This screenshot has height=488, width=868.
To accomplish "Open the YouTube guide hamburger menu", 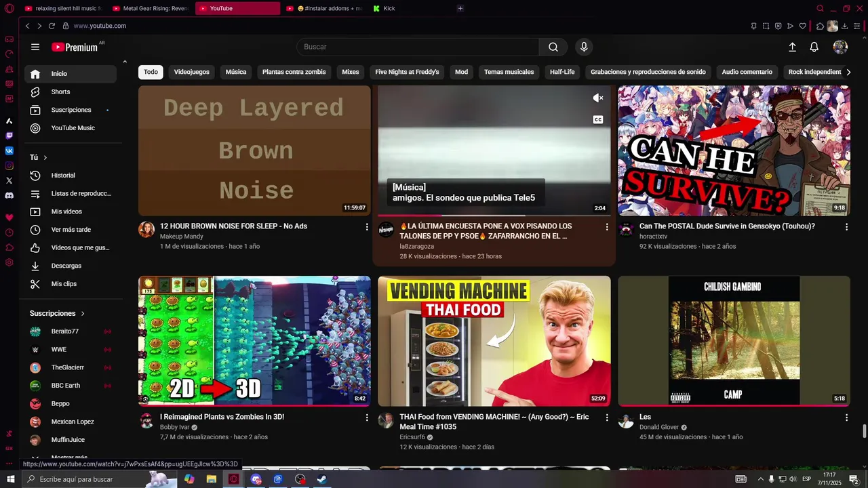I will [35, 47].
